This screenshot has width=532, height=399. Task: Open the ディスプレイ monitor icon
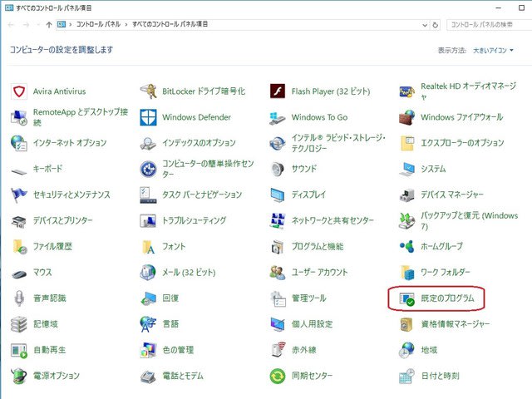point(278,195)
